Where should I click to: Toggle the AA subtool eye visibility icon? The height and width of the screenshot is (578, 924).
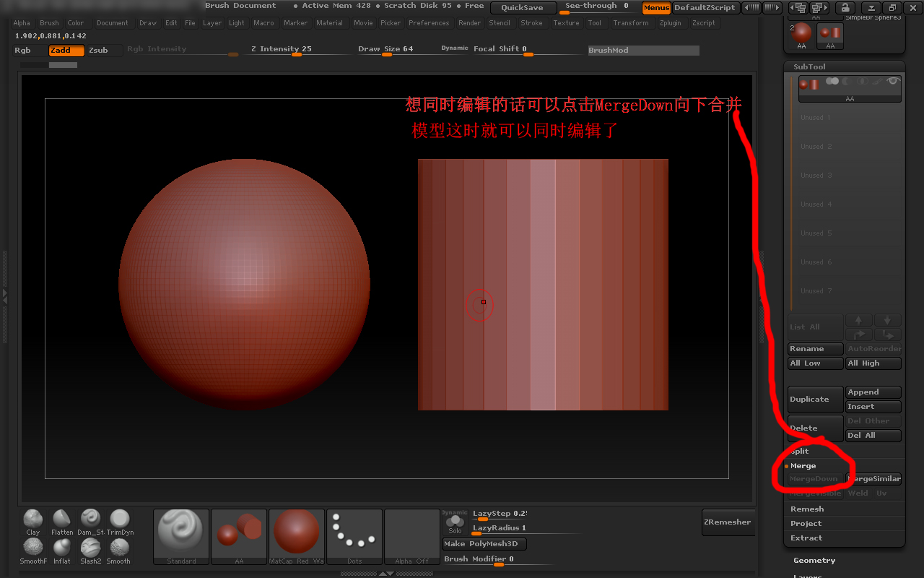pos(893,82)
